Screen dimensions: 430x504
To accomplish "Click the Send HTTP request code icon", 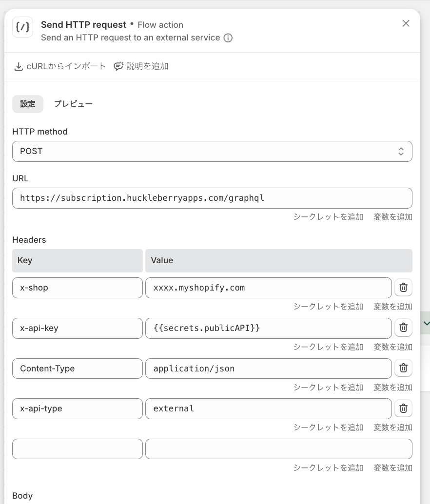I will coord(22,27).
